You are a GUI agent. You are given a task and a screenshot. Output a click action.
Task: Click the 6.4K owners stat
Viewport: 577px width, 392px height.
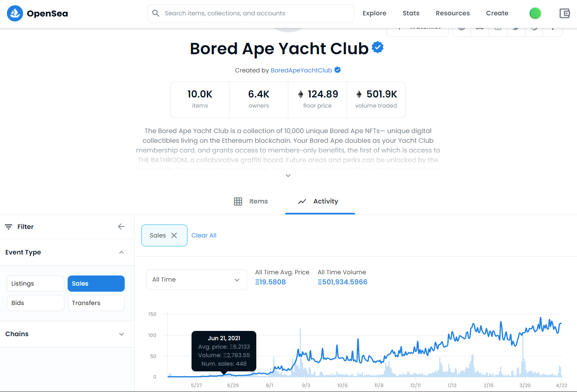coord(259,100)
